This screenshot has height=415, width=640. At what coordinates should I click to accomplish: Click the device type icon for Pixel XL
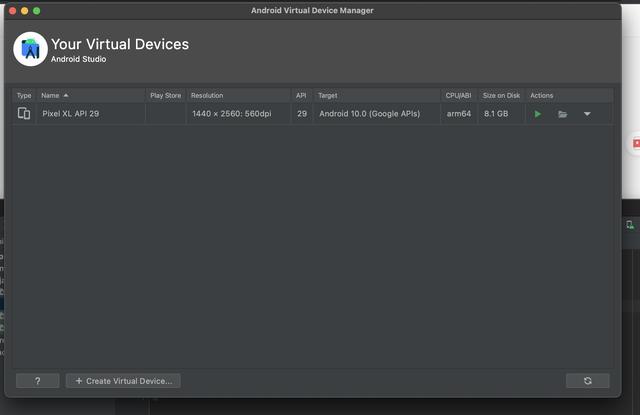point(24,114)
